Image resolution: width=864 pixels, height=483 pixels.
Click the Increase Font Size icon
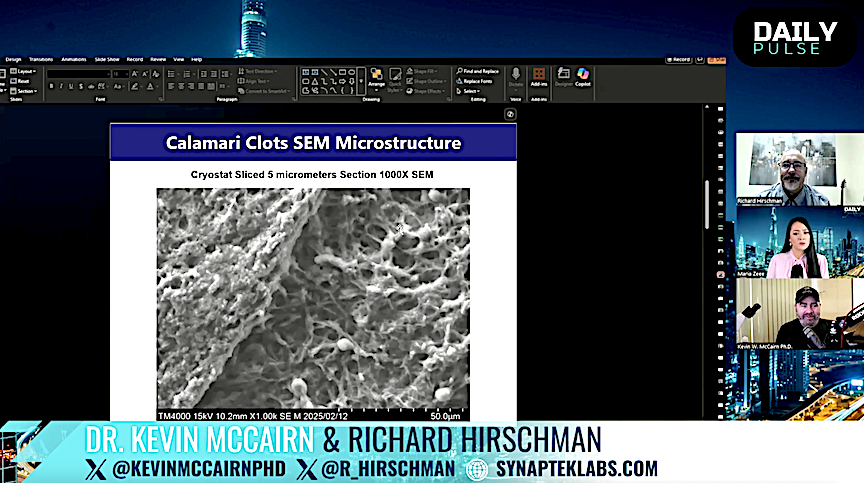click(x=136, y=74)
